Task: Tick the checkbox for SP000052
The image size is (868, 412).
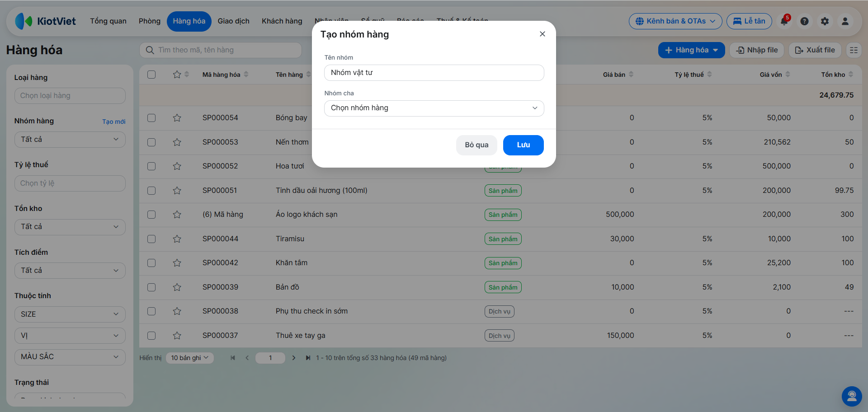Action: coord(151,166)
